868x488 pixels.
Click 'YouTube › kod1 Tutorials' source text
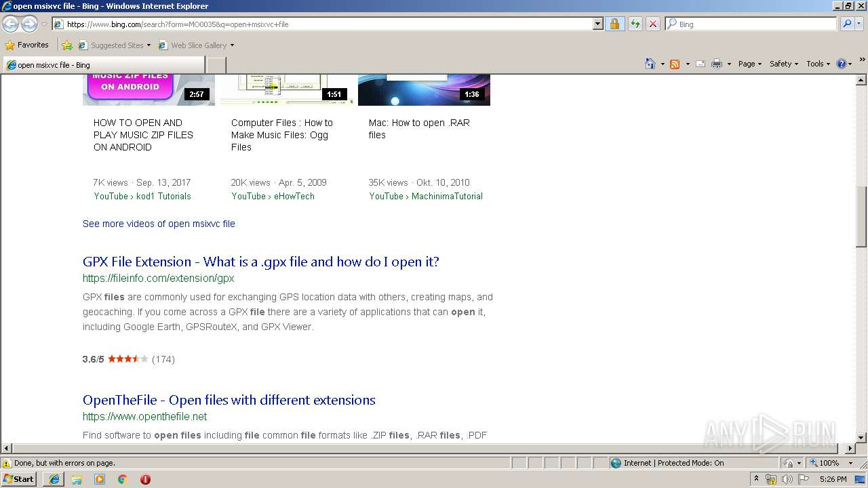(142, 196)
